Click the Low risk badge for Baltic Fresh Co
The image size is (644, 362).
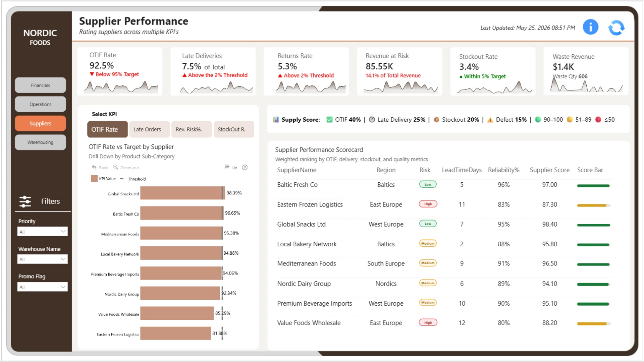(x=428, y=184)
